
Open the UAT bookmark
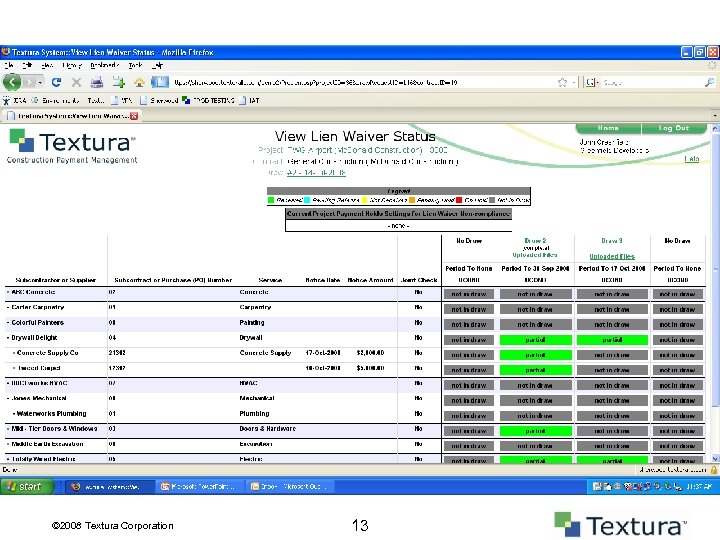click(x=249, y=100)
